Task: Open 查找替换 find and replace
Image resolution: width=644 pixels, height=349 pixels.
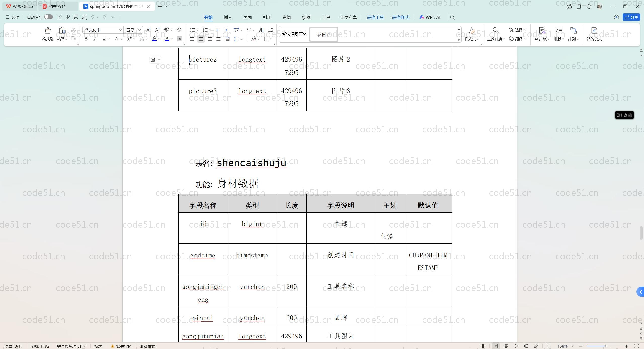Action: (x=496, y=34)
